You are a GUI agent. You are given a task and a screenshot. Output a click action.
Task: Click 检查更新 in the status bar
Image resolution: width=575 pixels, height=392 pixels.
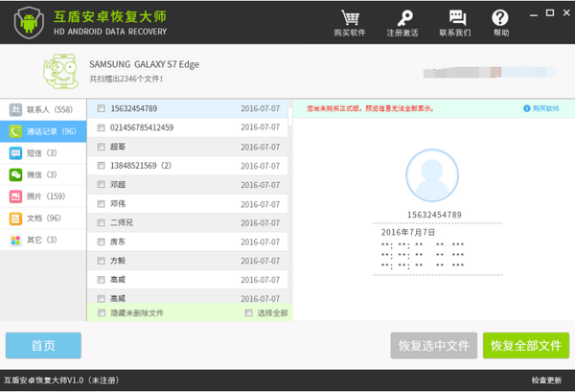tap(546, 380)
